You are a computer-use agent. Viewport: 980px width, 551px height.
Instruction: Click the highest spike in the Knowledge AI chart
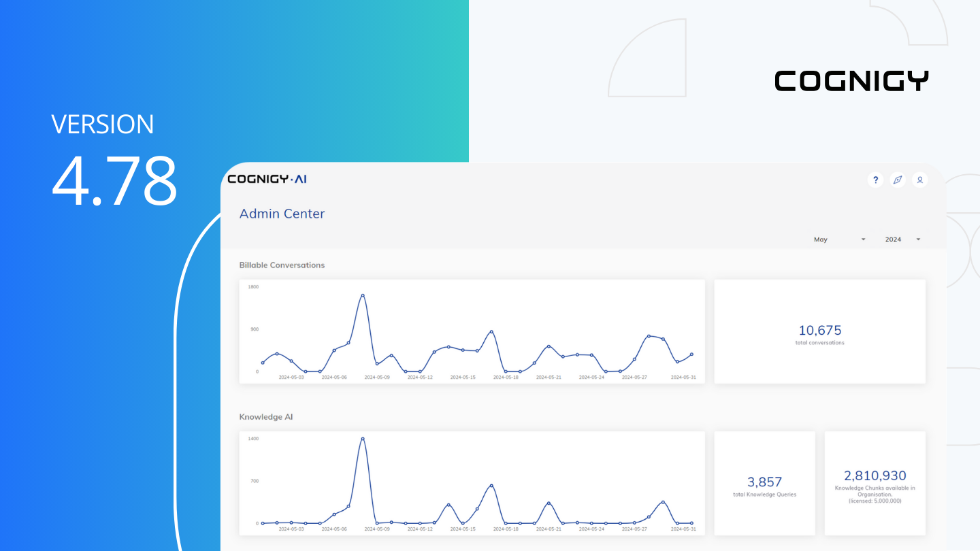362,439
